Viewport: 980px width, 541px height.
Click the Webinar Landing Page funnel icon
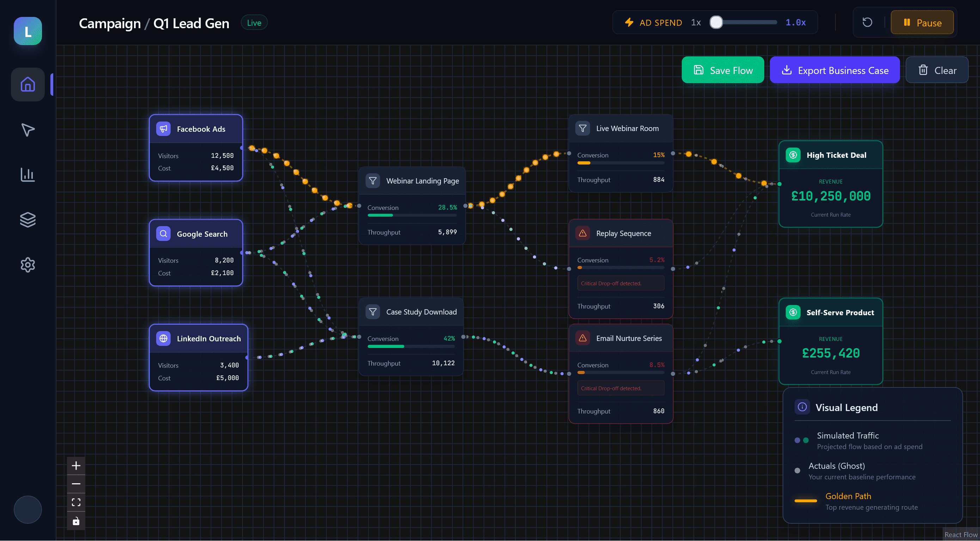pyautogui.click(x=373, y=181)
